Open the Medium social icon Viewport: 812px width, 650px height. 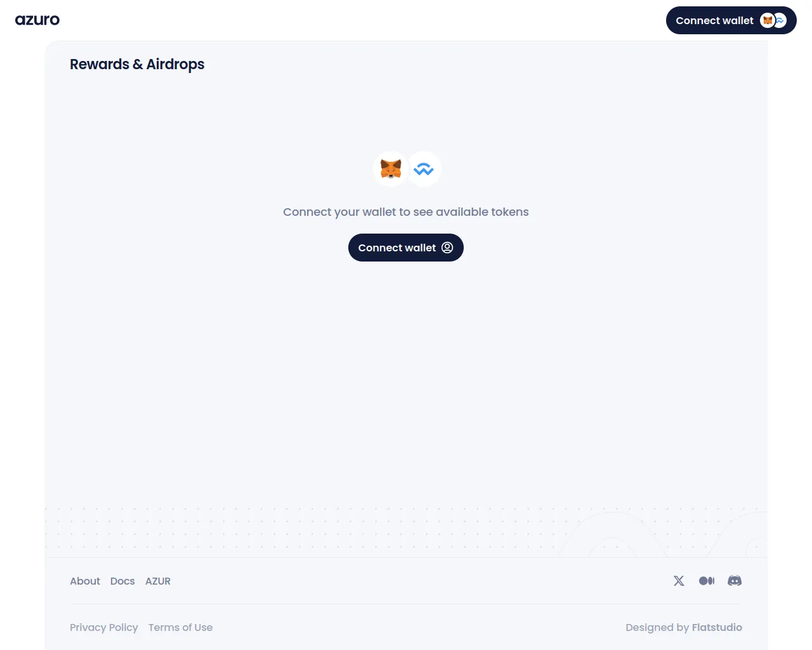[707, 581]
